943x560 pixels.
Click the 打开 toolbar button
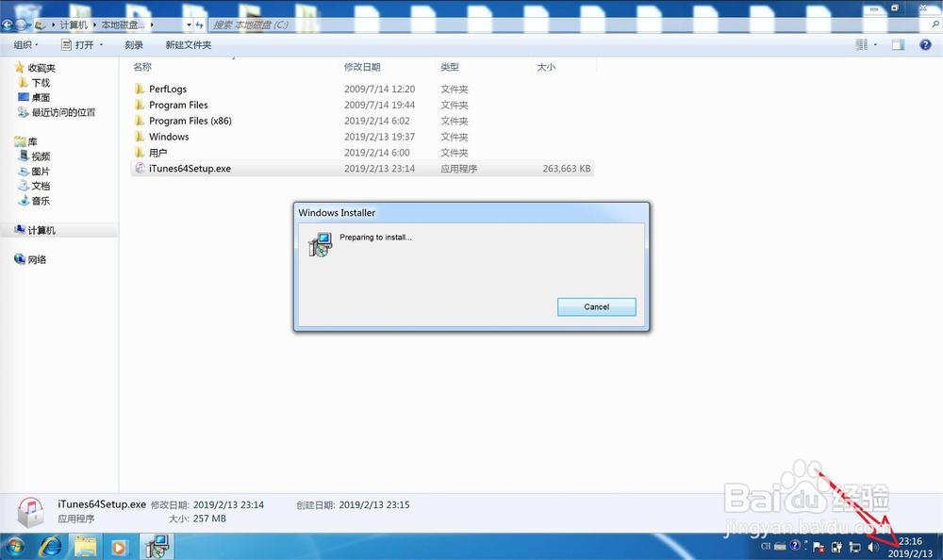click(x=77, y=45)
